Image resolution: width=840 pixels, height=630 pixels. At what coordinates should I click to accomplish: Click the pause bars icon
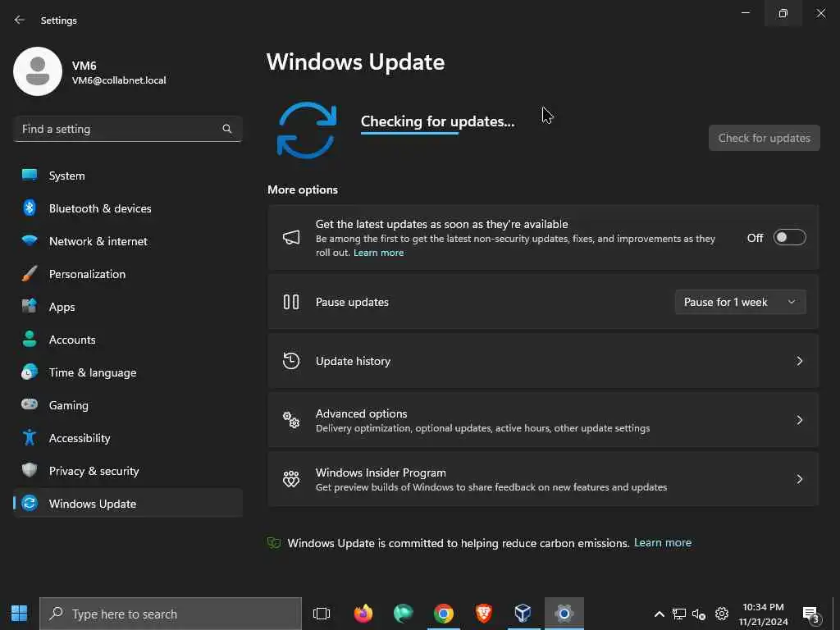291,302
